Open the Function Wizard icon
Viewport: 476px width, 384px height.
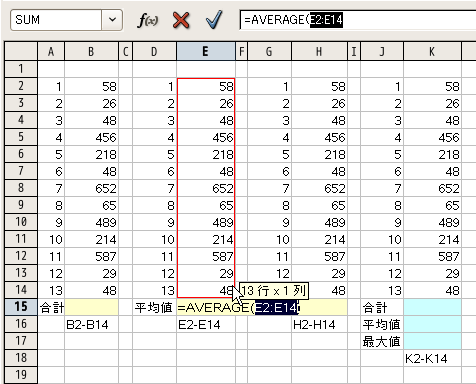pyautogui.click(x=148, y=20)
